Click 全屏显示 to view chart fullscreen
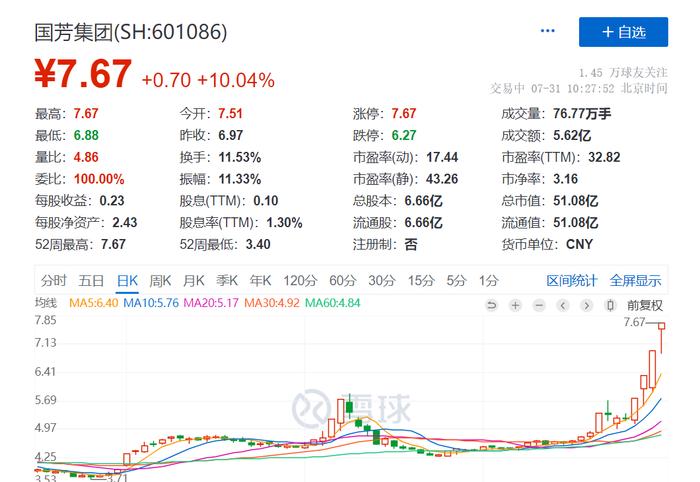Viewport: 700px width, 482px height. tap(635, 280)
